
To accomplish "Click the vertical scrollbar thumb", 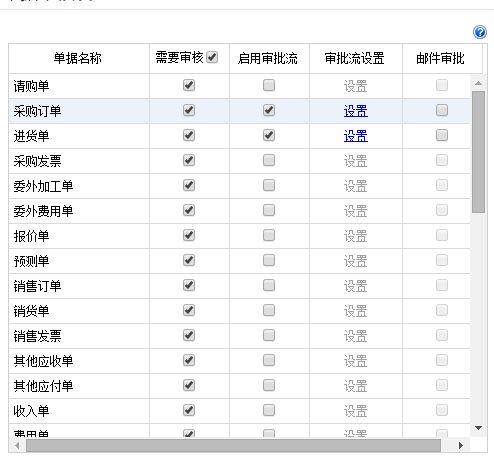I will coord(478,152).
